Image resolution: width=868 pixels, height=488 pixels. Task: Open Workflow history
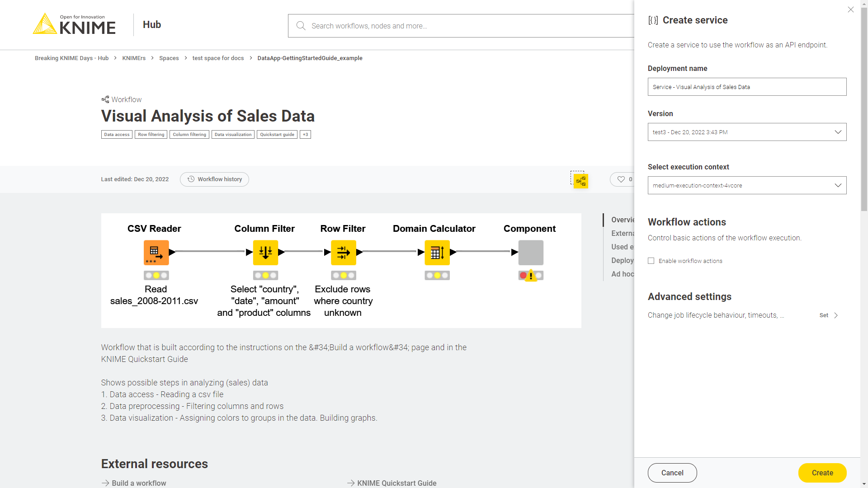point(214,179)
